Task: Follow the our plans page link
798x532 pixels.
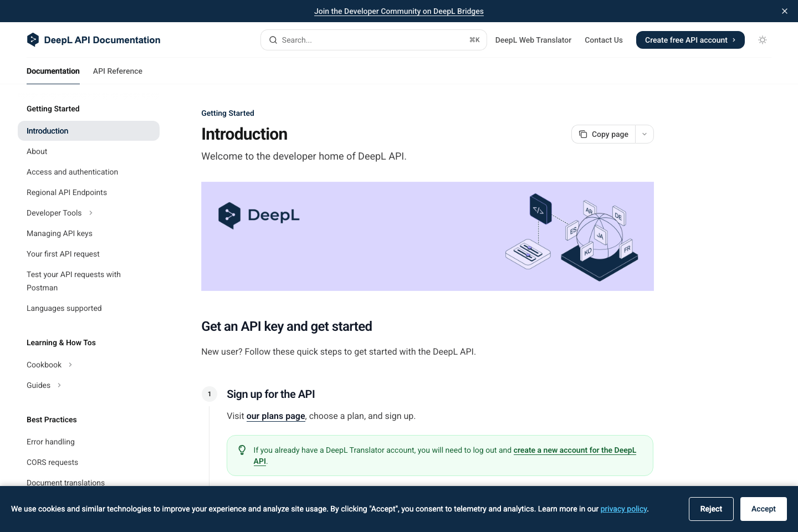Action: click(x=275, y=416)
